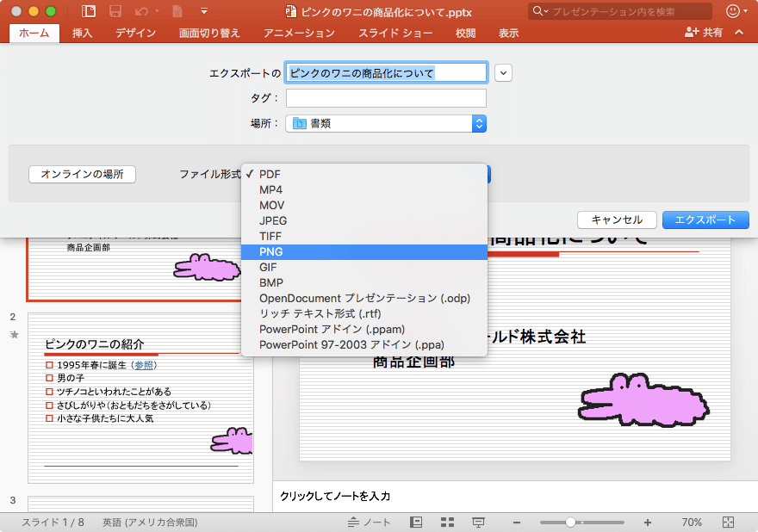Viewport: 758px width, 532px height.
Task: Open the アニメーション tab
Action: 299,33
